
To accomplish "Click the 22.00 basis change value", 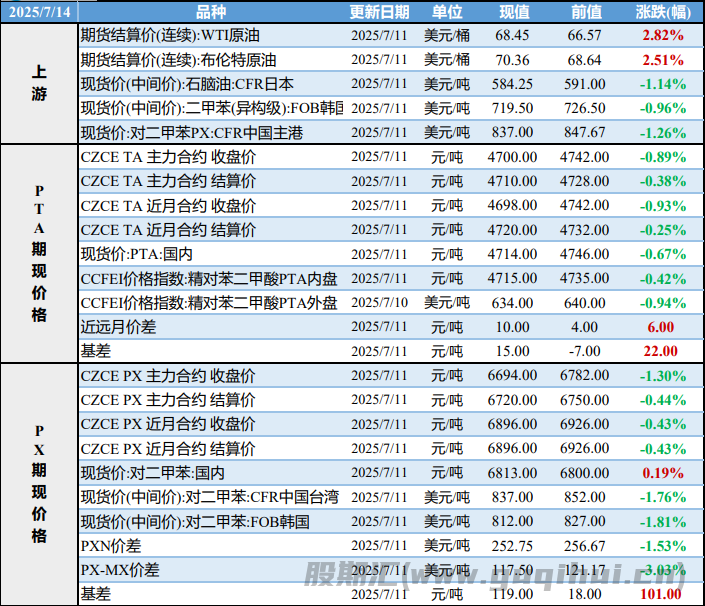I will (662, 351).
